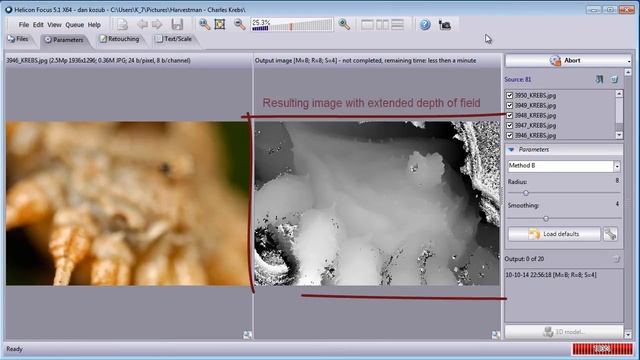Open the Help menu

(x=94, y=25)
